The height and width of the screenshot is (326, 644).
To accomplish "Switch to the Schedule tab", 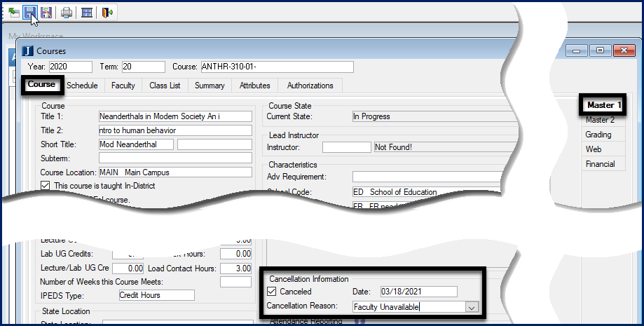I will 82,86.
